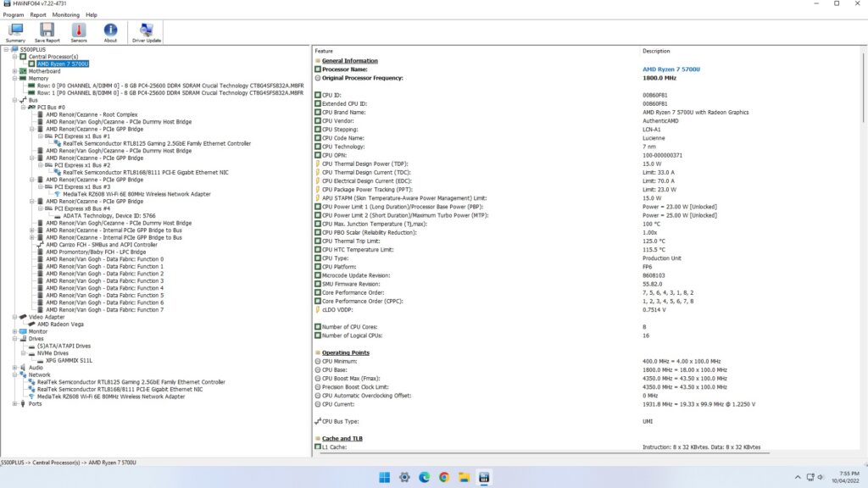Open the About info icon
Viewport: 868px width, 488px height.
point(110,32)
